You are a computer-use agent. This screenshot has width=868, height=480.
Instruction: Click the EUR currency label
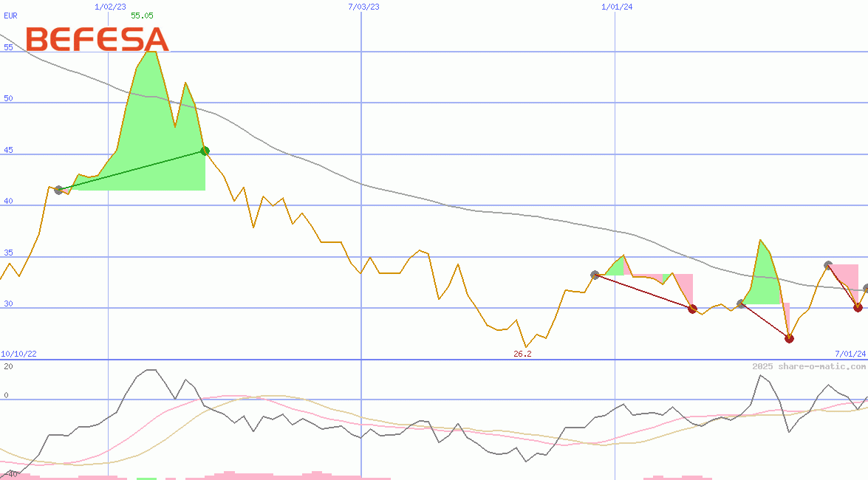[x=10, y=16]
